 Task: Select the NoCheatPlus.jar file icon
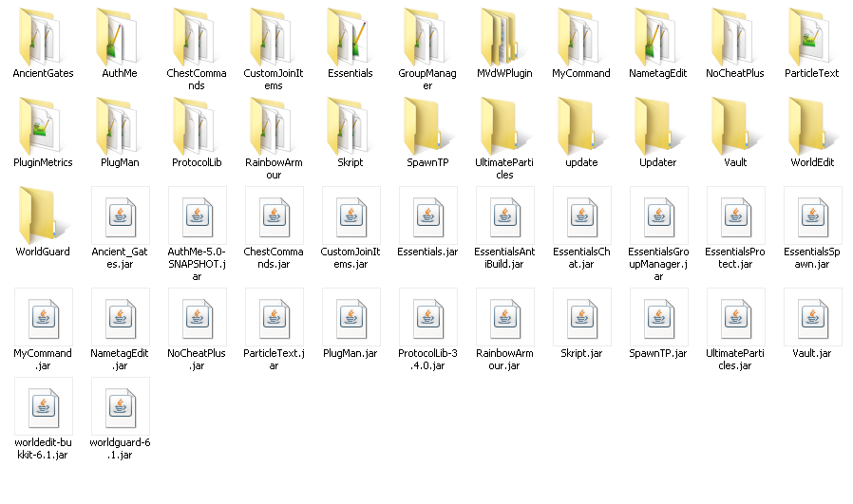click(x=198, y=318)
